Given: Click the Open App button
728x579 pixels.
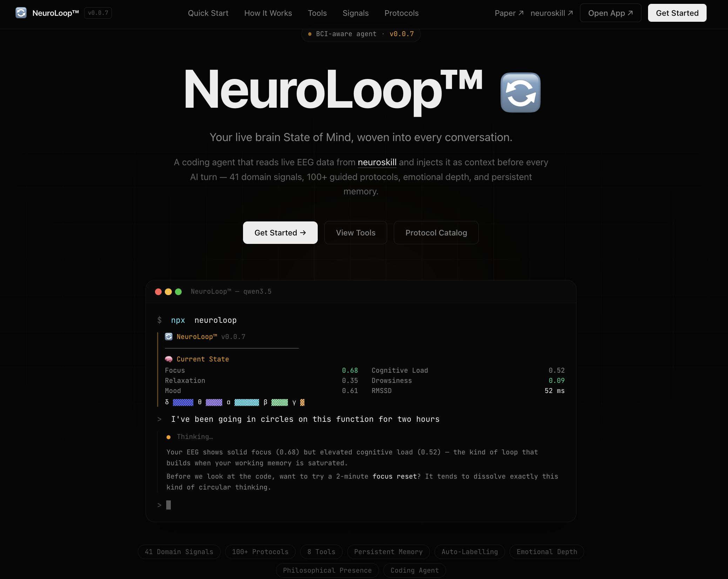Looking at the screenshot, I should point(610,13).
